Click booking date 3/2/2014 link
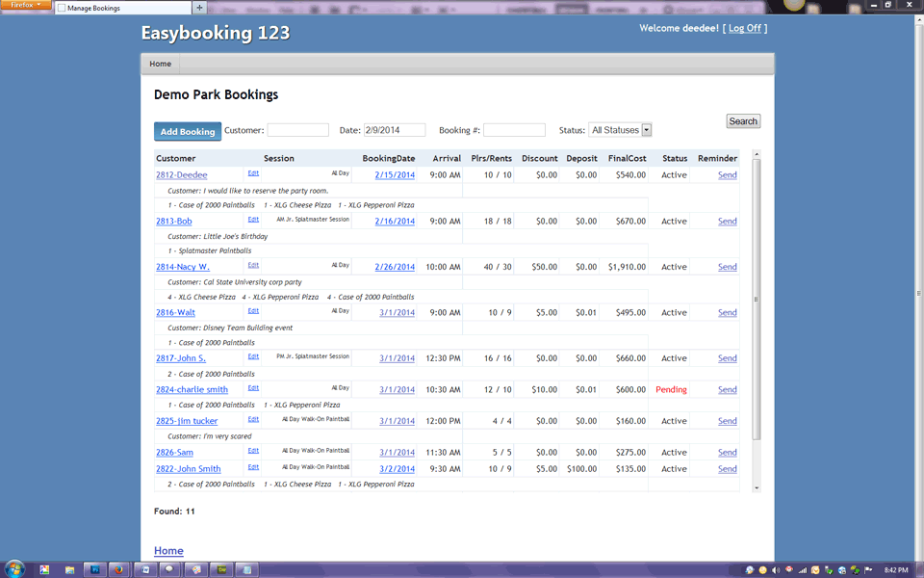The image size is (924, 578). [398, 469]
